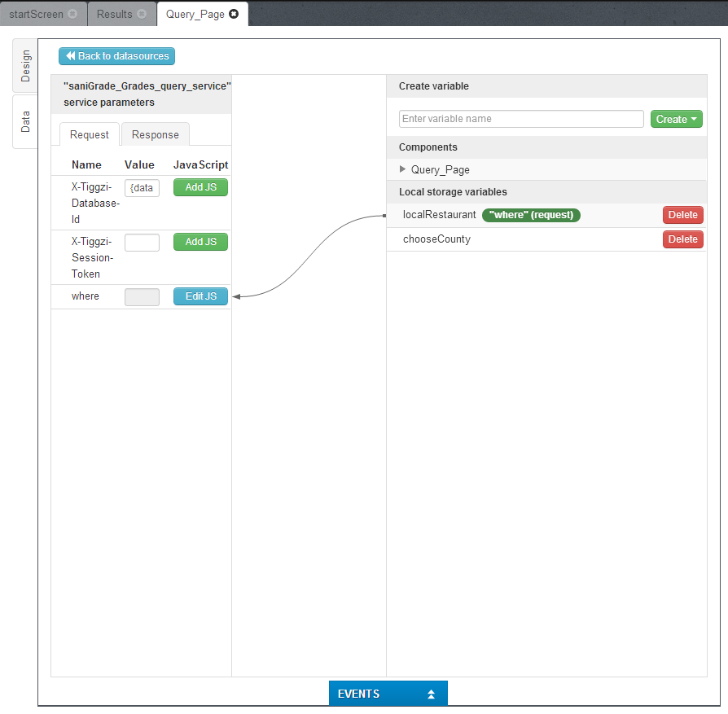Click the Enter variable name field

coord(521,119)
